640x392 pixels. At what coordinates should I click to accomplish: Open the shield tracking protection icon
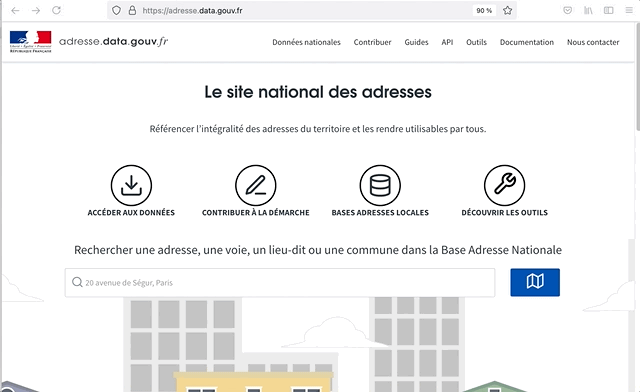[116, 10]
